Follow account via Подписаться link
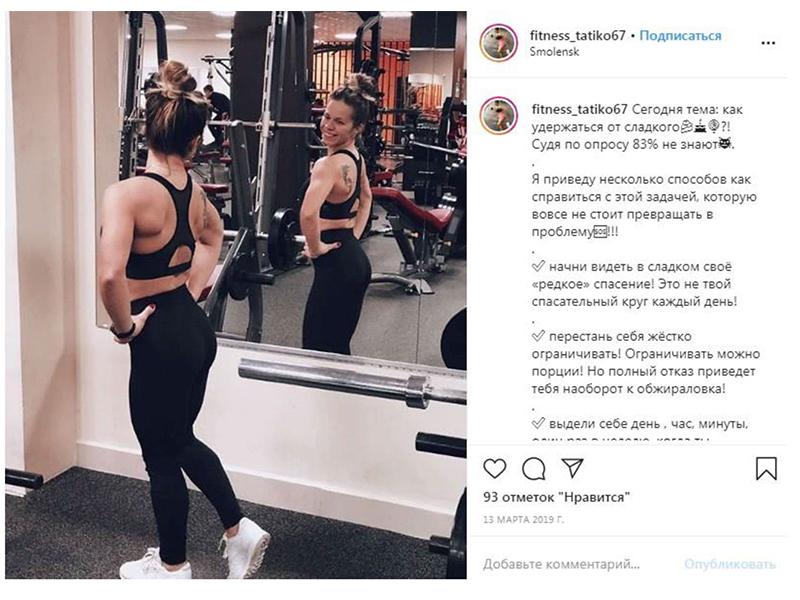Screen dimensions: 800x600 point(680,36)
